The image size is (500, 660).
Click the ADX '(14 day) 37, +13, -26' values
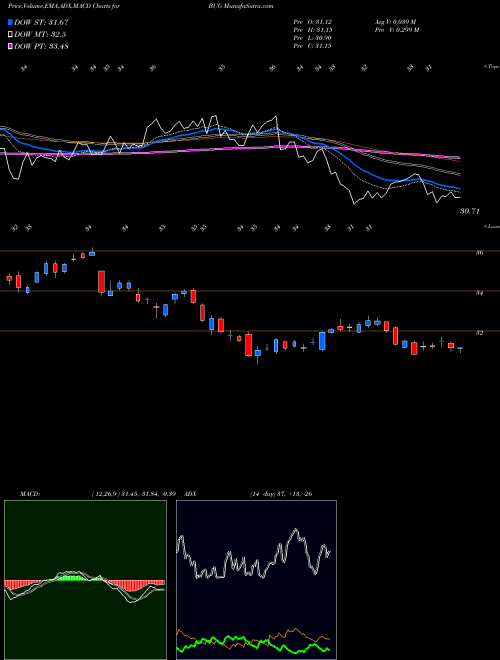tap(281, 494)
